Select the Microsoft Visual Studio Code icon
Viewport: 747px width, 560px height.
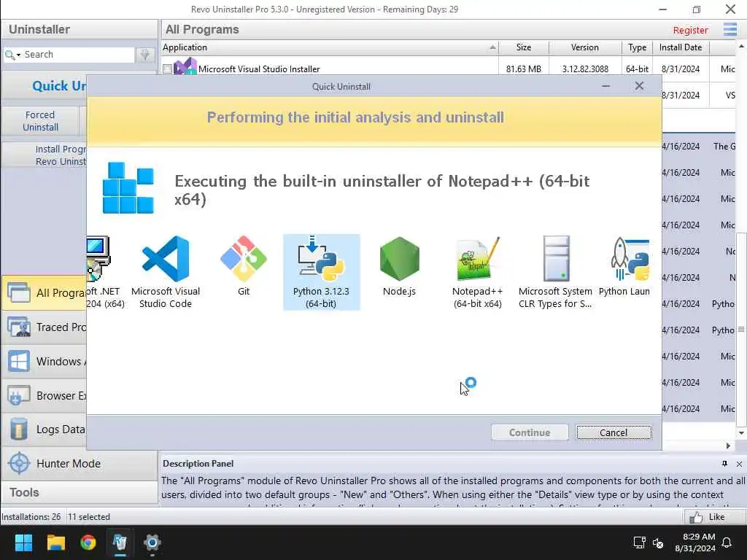(x=166, y=259)
